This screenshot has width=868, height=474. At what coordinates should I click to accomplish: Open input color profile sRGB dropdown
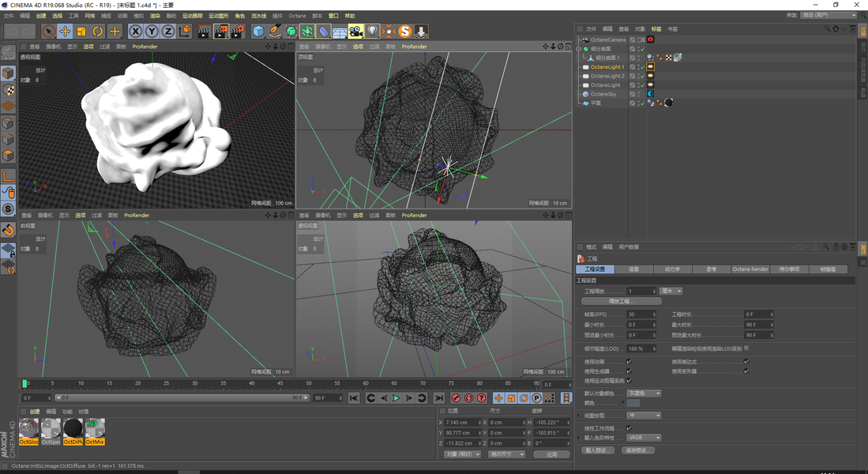[x=644, y=438]
